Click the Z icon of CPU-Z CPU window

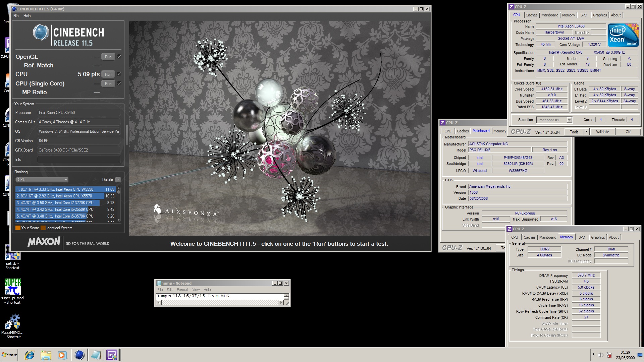tap(512, 7)
